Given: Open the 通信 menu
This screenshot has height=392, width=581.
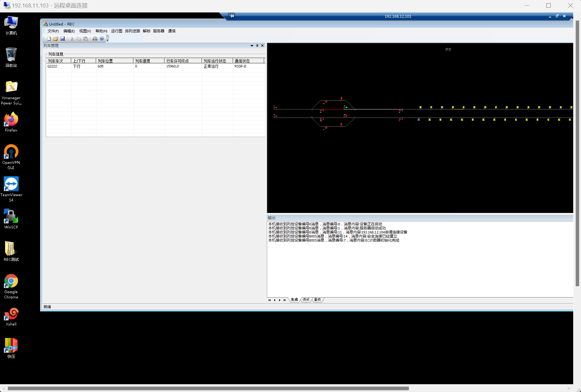Looking at the screenshot, I should click(172, 31).
